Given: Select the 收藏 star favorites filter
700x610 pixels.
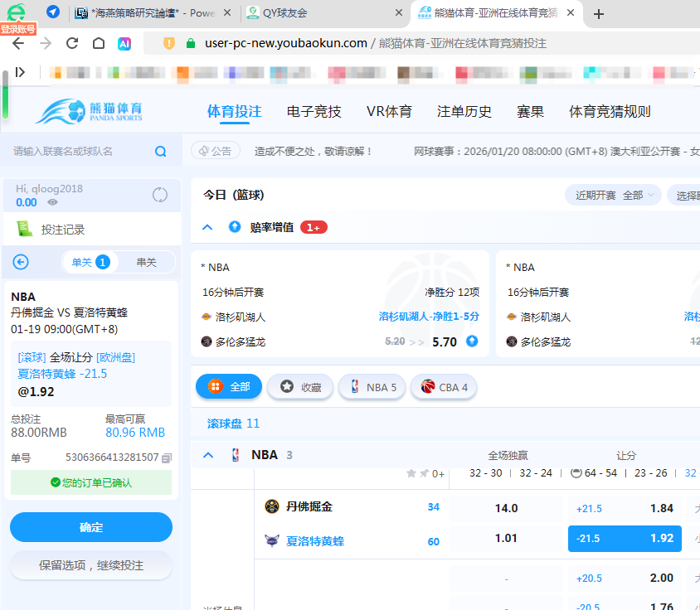Looking at the screenshot, I should pyautogui.click(x=286, y=387).
